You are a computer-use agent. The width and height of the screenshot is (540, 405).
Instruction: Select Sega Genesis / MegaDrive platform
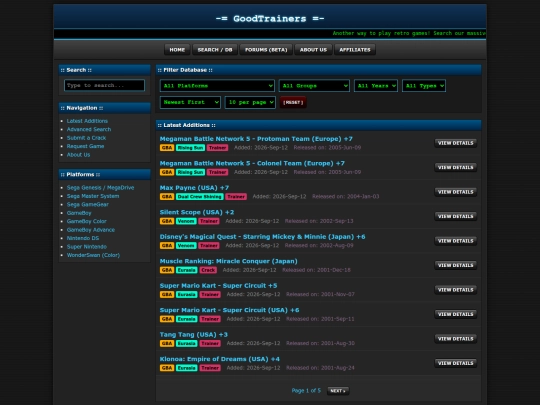(100, 188)
